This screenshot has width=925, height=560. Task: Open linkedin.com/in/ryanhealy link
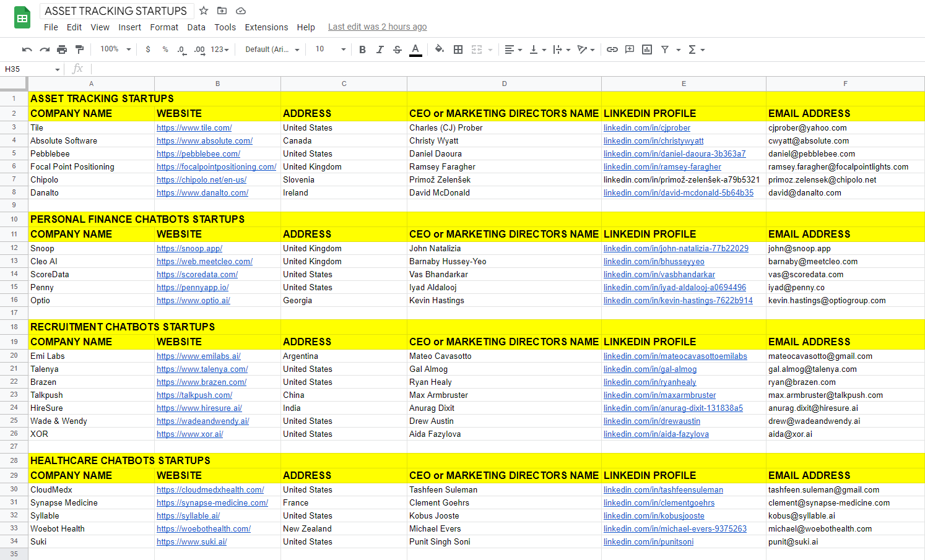(650, 382)
